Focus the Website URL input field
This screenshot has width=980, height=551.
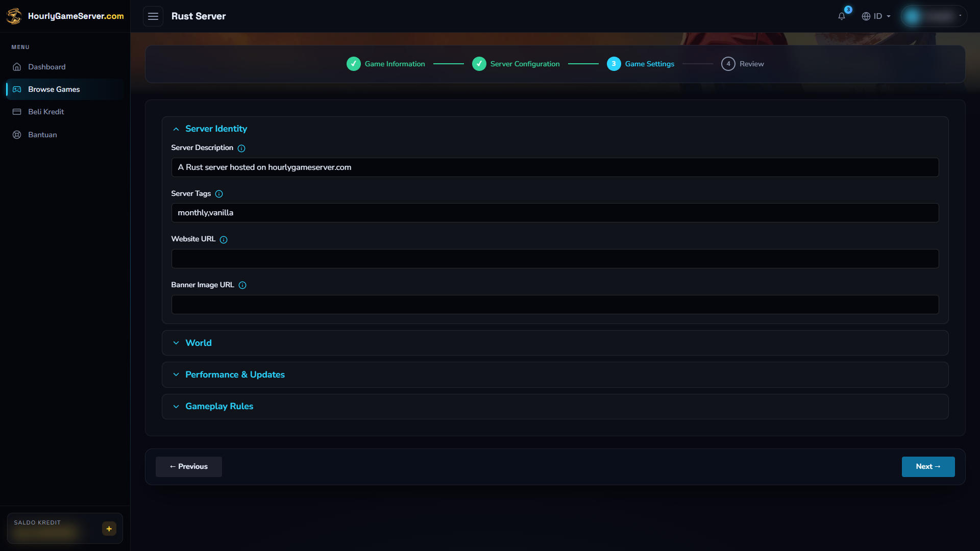(555, 259)
